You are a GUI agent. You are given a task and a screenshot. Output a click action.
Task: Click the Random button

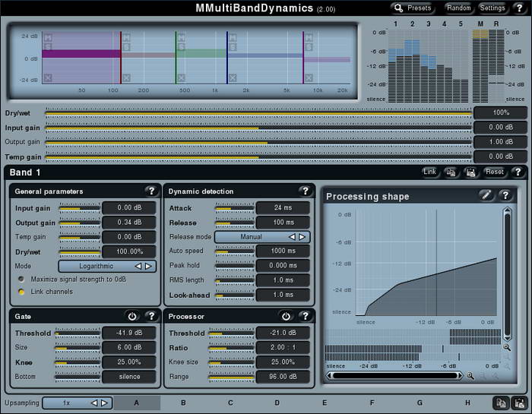(459, 8)
